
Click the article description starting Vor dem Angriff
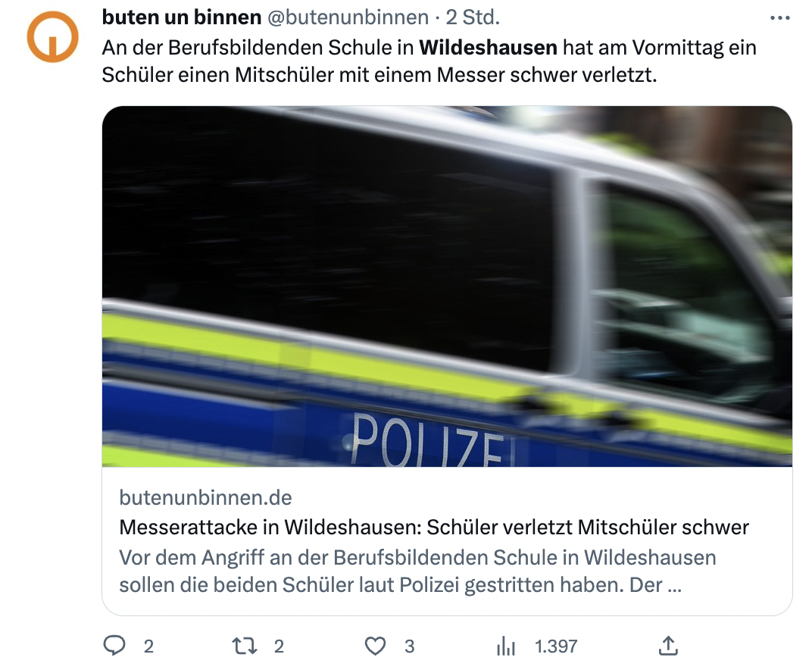(x=417, y=571)
